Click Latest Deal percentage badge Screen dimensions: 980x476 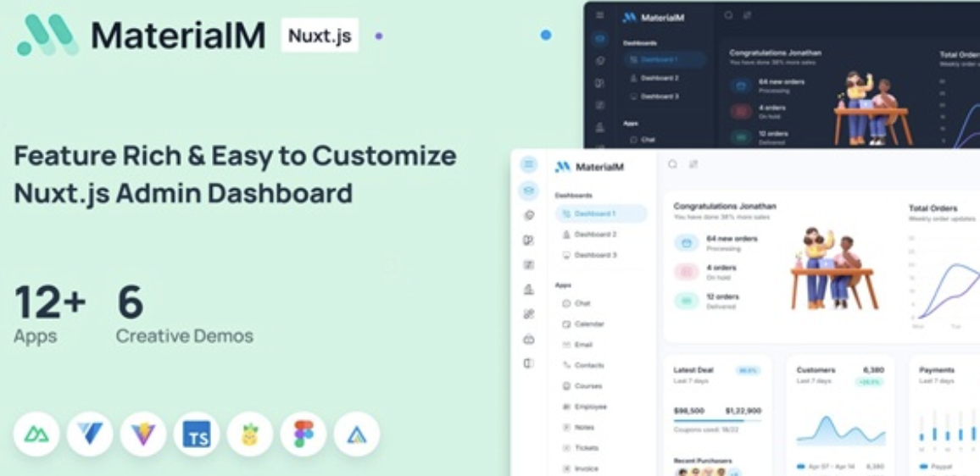tap(748, 370)
